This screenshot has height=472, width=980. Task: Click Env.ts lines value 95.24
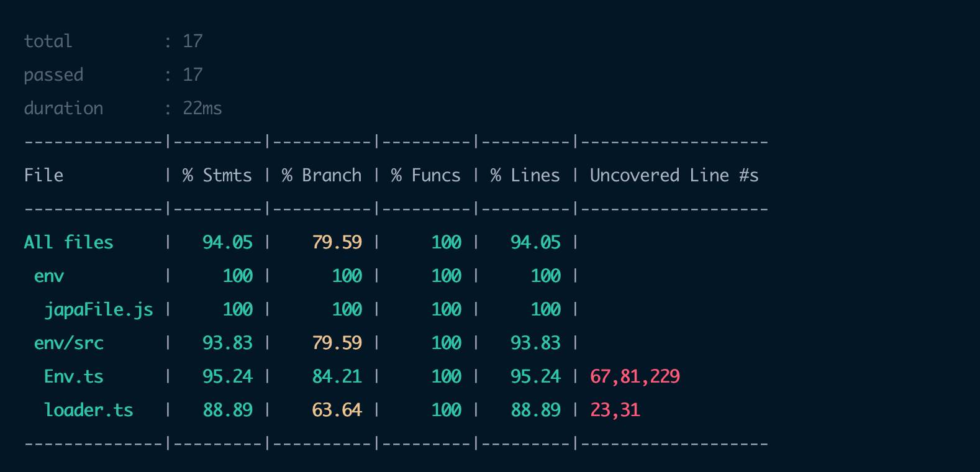[535, 376]
